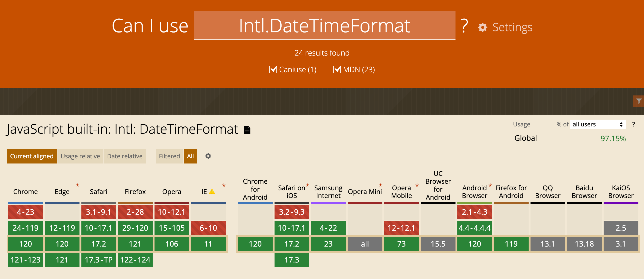The width and height of the screenshot is (644, 279).
Task: Click the Can I use logo text
Action: tap(150, 26)
